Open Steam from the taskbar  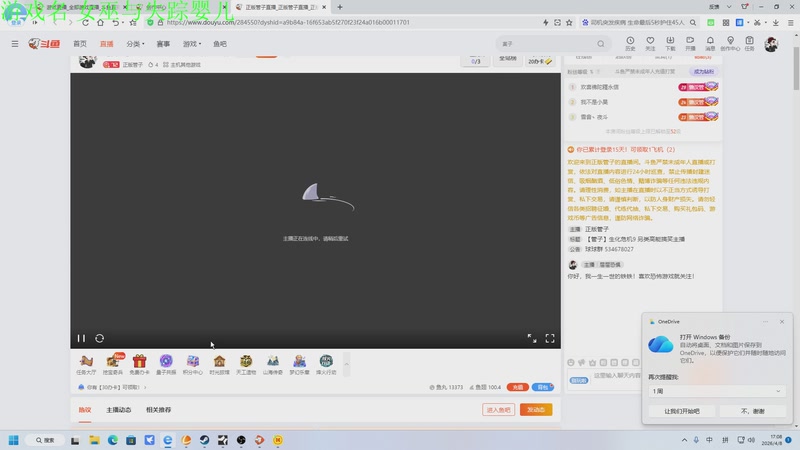205,440
